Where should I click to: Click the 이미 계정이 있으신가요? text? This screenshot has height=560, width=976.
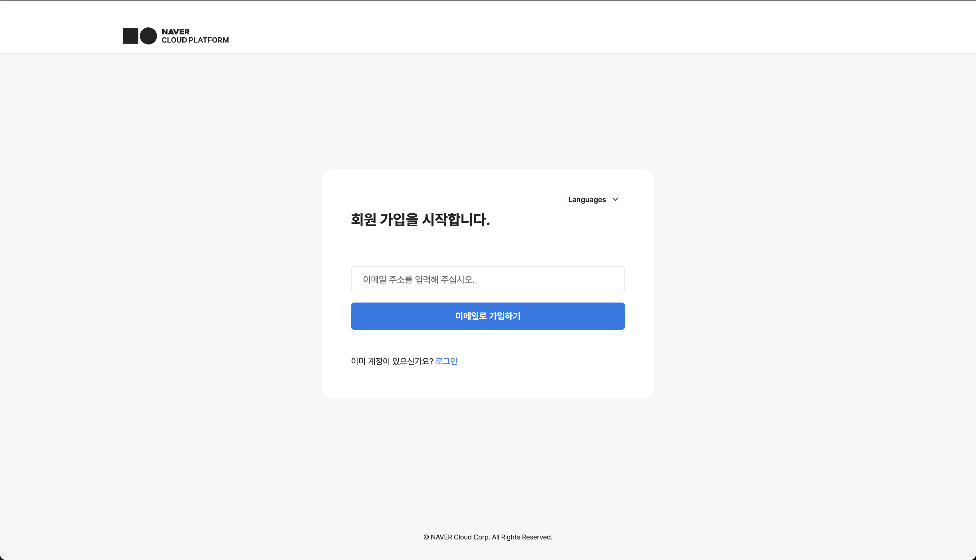point(392,361)
